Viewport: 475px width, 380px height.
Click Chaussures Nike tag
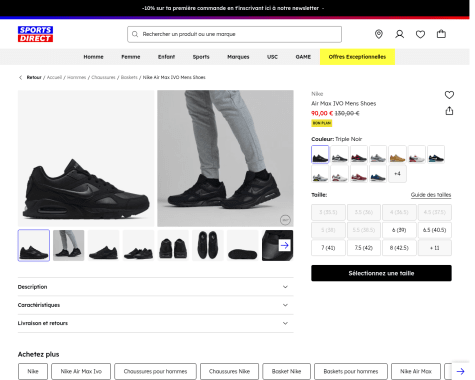(x=229, y=371)
